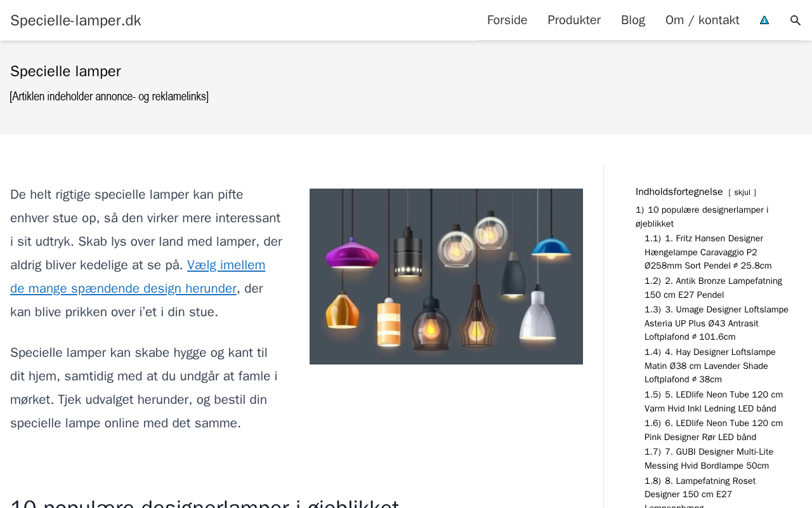Jump to GUBI Multi-Lite Bordlampe entry
This screenshot has height=508, width=812.
[709, 458]
